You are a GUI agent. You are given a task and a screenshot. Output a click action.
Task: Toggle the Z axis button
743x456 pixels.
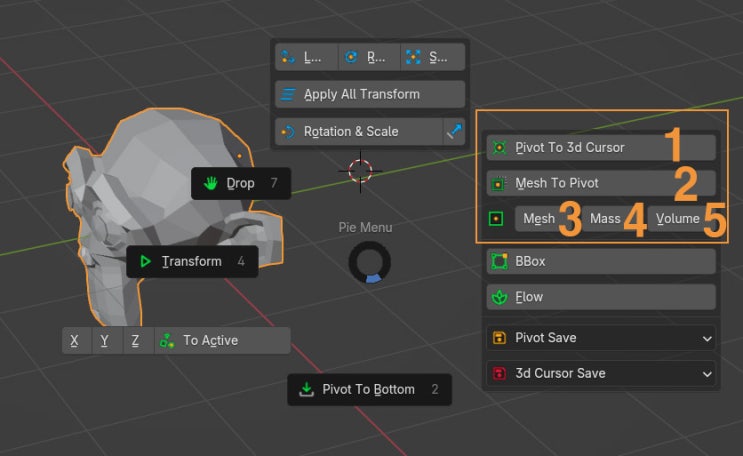(x=135, y=341)
